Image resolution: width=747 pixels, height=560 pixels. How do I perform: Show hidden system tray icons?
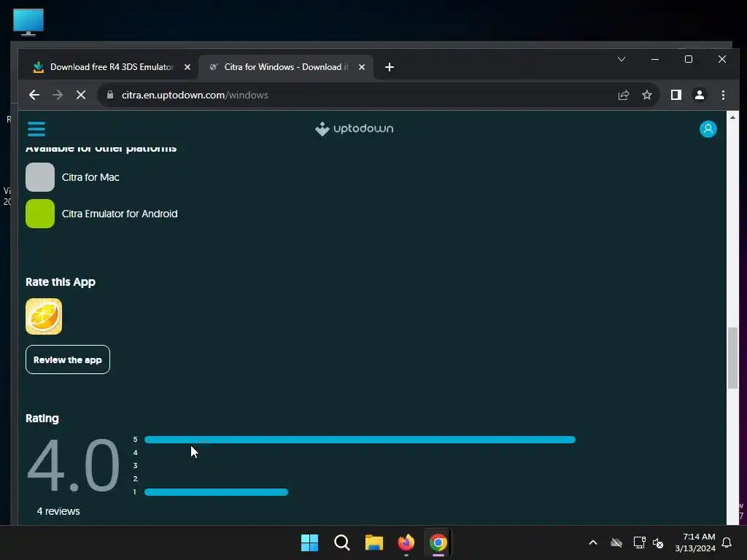click(593, 542)
